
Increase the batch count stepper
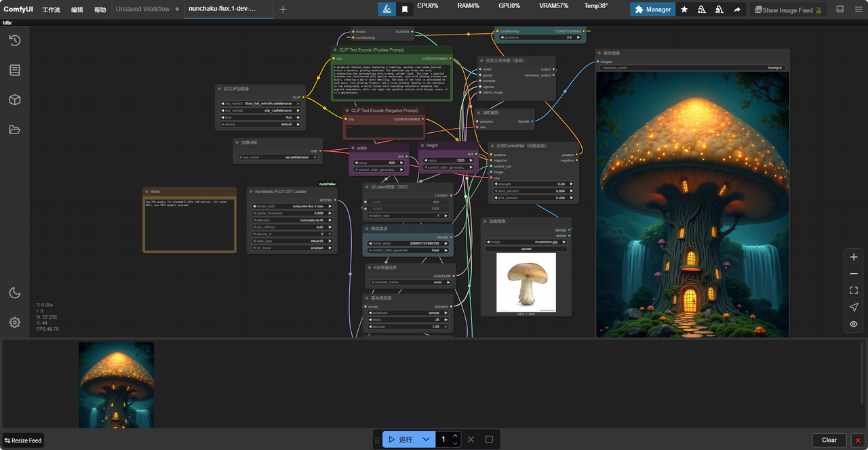click(x=456, y=436)
